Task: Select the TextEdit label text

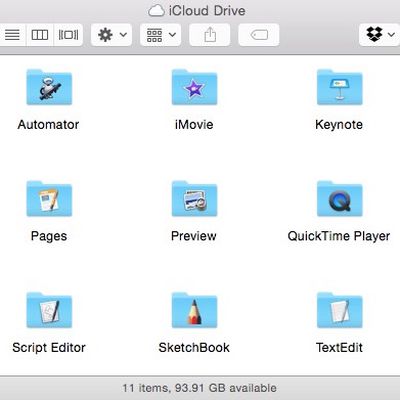Action: [x=339, y=348]
